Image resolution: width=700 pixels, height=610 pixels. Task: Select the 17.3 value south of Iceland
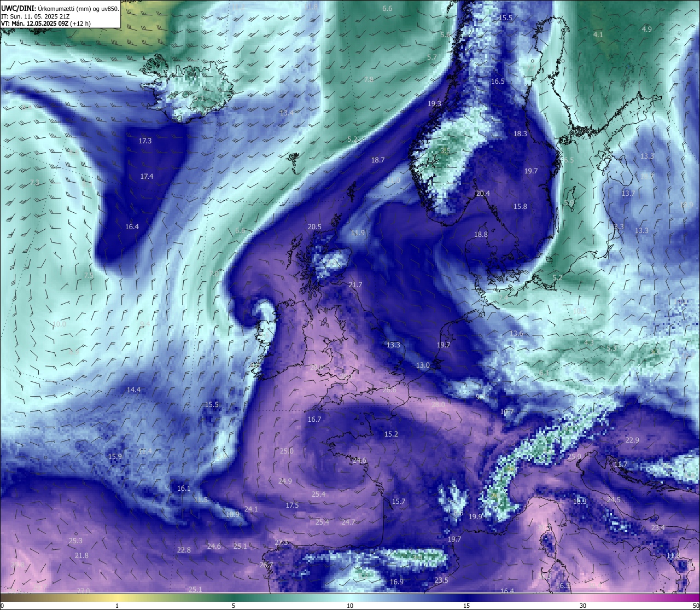(145, 141)
